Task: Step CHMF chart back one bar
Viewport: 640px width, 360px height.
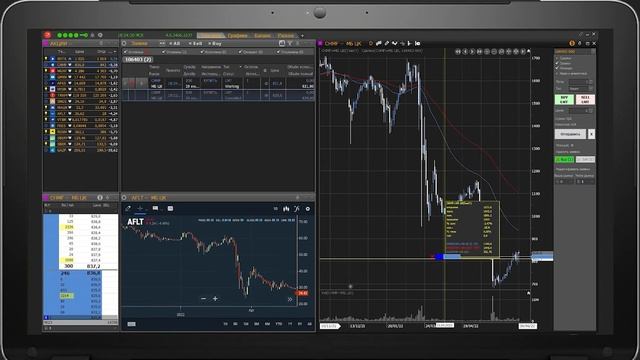Action: coord(465,52)
